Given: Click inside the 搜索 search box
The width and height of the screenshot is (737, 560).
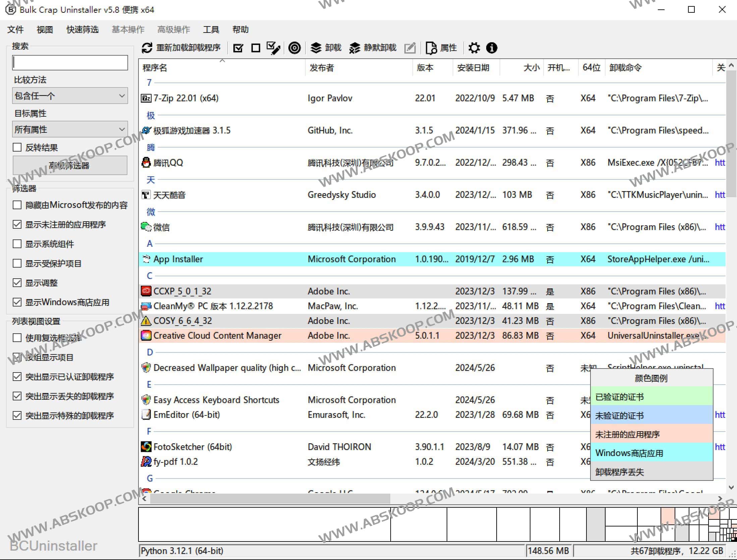Looking at the screenshot, I should point(70,62).
